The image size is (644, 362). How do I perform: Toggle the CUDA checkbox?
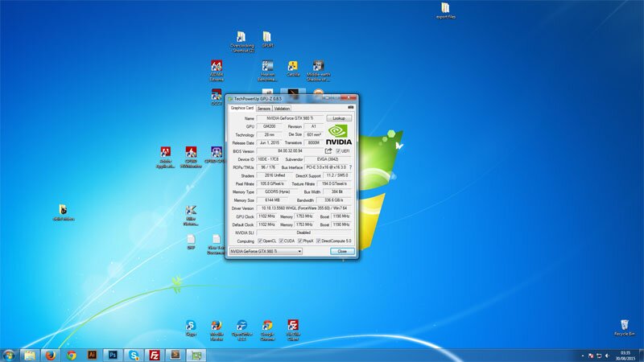(x=281, y=241)
